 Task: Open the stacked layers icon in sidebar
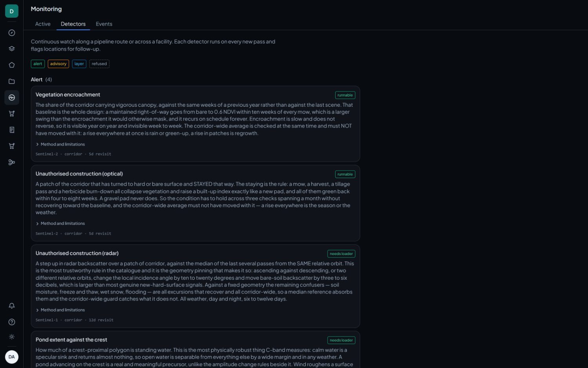[12, 49]
